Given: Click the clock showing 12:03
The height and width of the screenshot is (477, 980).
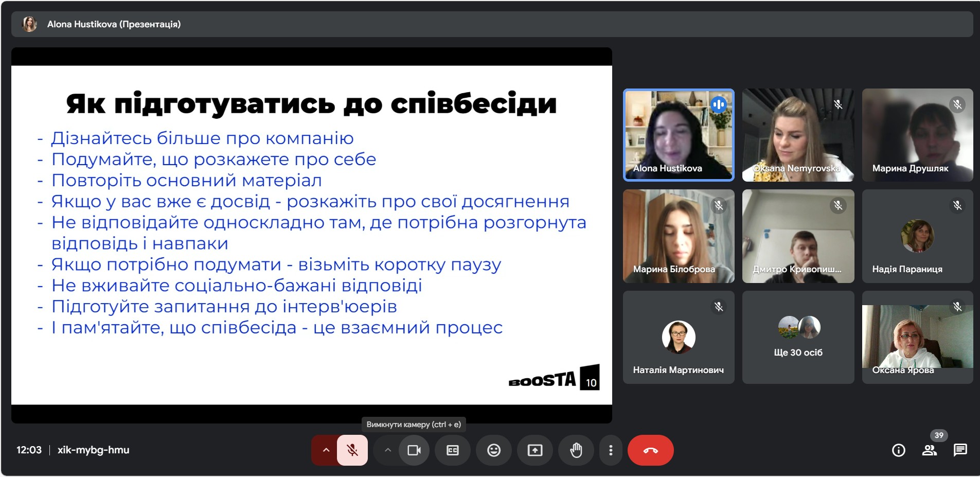Looking at the screenshot, I should [x=29, y=450].
